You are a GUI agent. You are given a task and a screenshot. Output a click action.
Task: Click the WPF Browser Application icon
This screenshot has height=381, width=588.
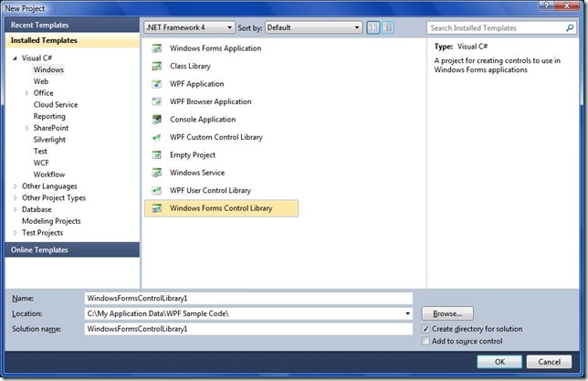click(x=157, y=101)
